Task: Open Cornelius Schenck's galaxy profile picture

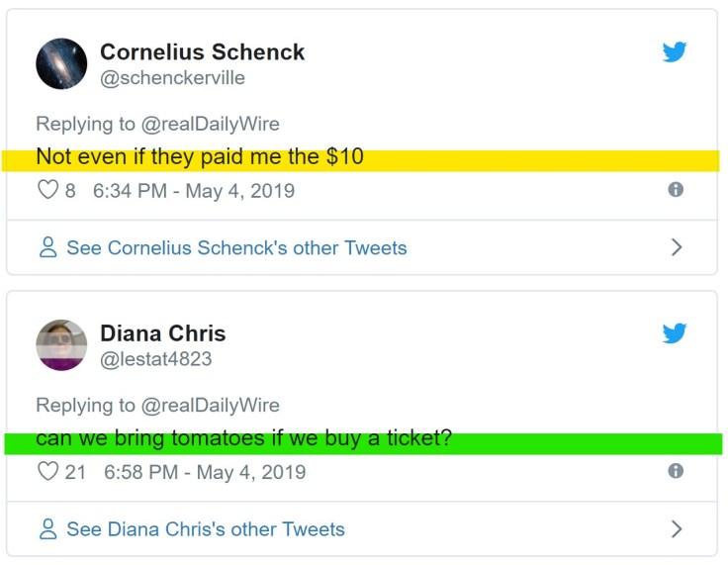Action: point(62,64)
